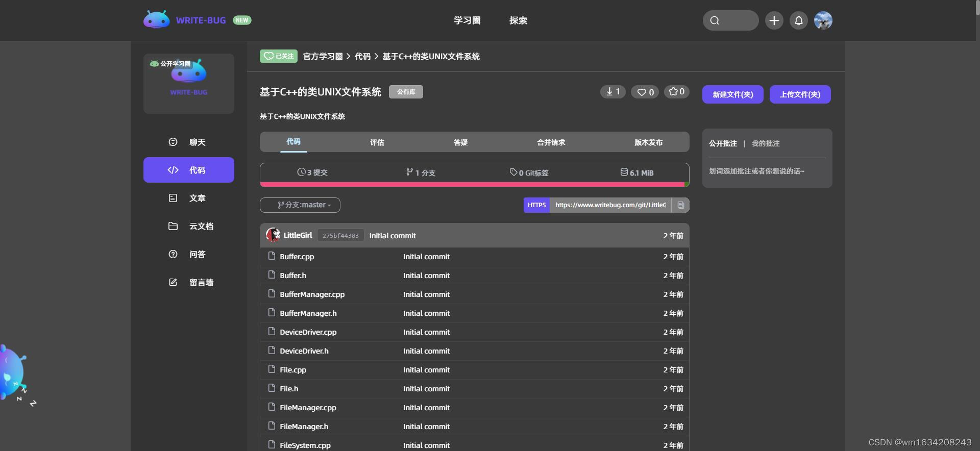Open file File.cpp
980x451 pixels.
[293, 370]
